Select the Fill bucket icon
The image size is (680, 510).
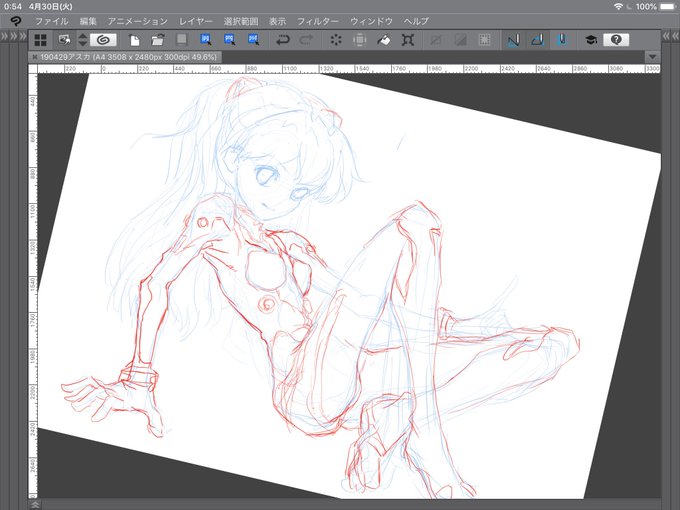point(383,40)
